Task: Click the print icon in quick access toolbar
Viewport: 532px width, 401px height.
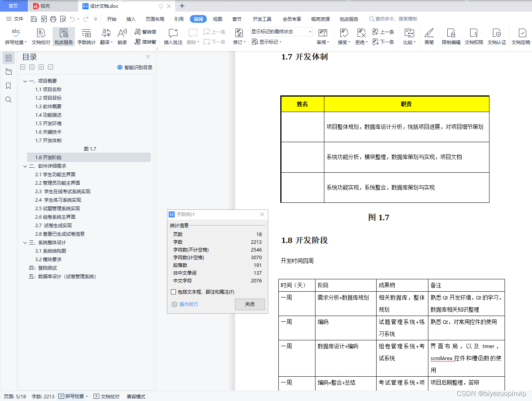Action: pos(53,19)
